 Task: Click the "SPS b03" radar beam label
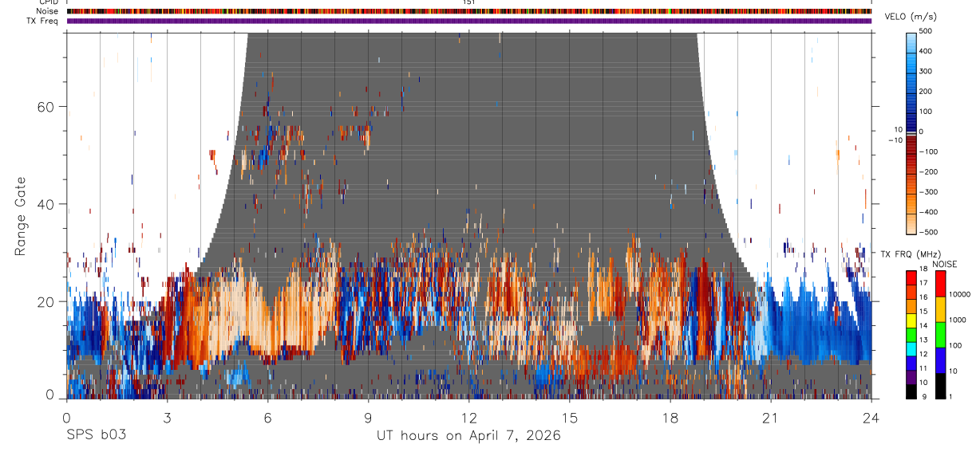96,435
